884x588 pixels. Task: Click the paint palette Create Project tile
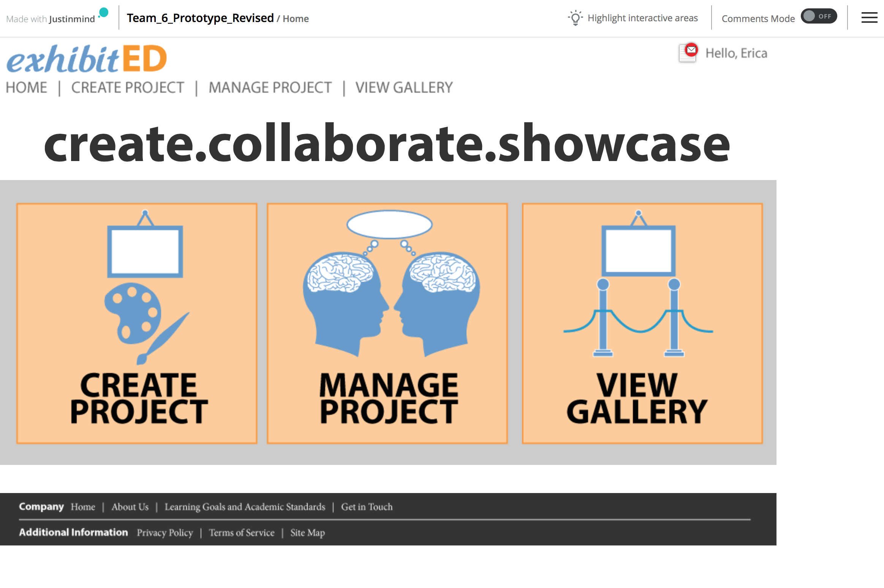coord(137,323)
